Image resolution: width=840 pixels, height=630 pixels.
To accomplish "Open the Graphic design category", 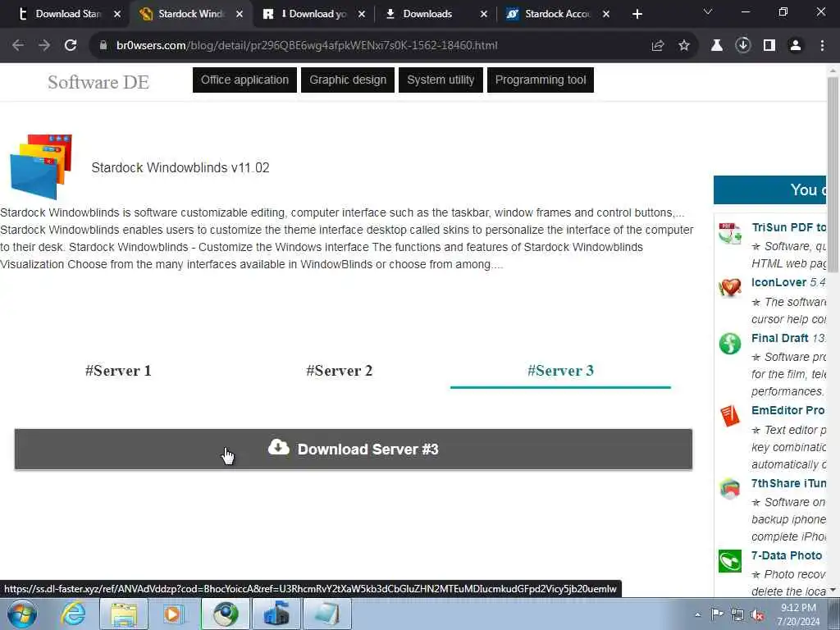I will click(x=348, y=80).
